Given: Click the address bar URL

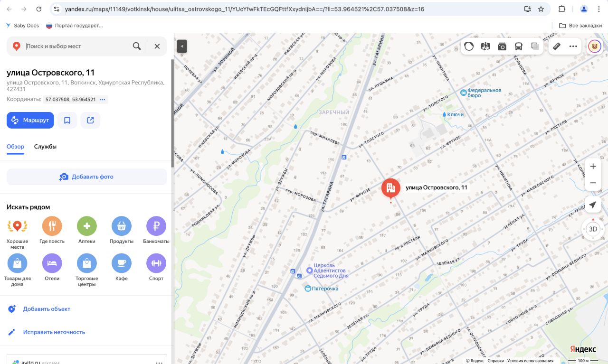Looking at the screenshot, I should pos(244,9).
